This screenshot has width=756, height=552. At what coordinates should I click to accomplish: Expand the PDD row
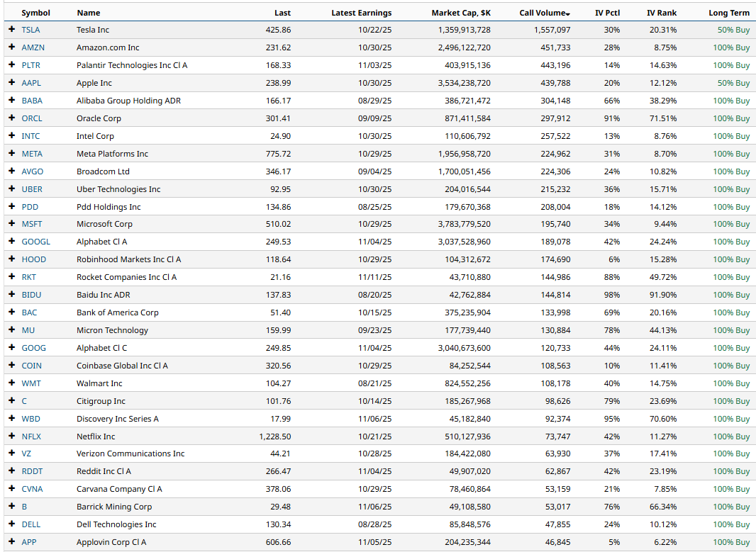pyautogui.click(x=12, y=207)
